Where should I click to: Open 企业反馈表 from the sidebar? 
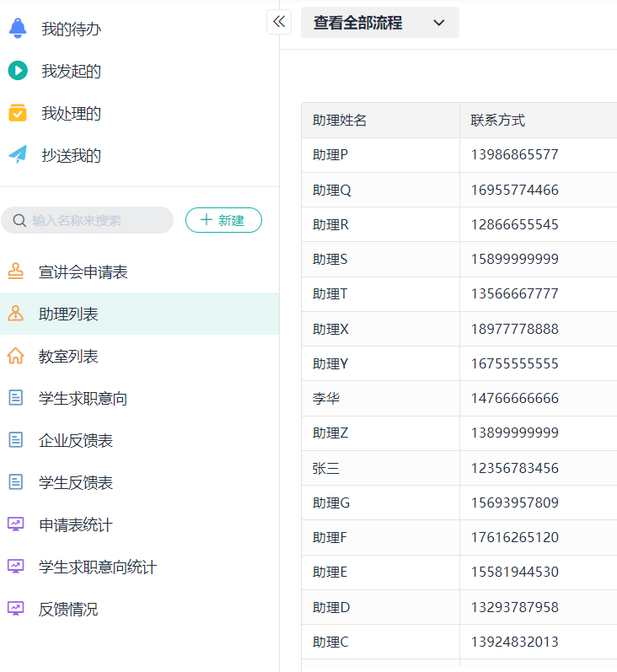click(76, 440)
